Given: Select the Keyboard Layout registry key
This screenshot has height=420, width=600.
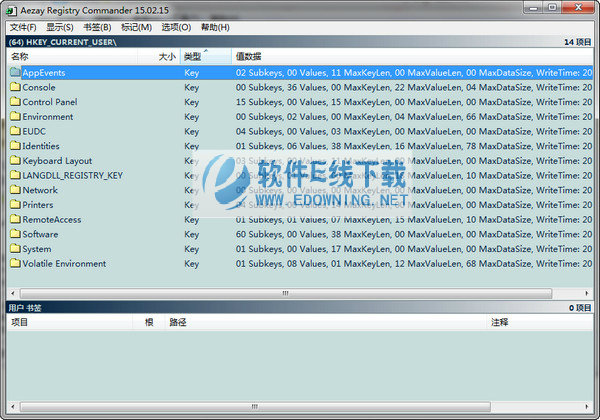Looking at the screenshot, I should 56,161.
